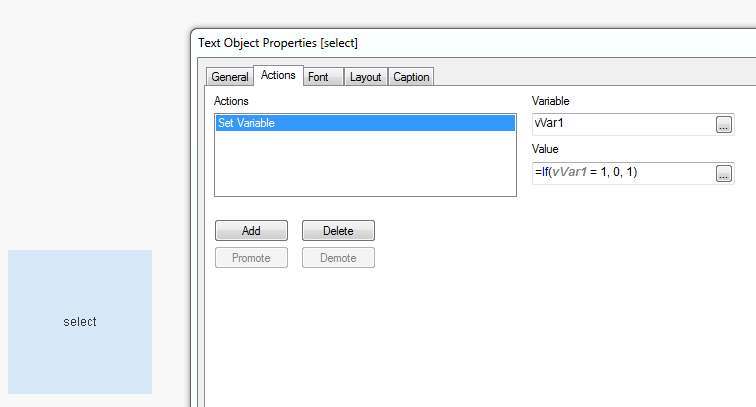
Task: Open expression editor for Value field
Action: (x=724, y=174)
